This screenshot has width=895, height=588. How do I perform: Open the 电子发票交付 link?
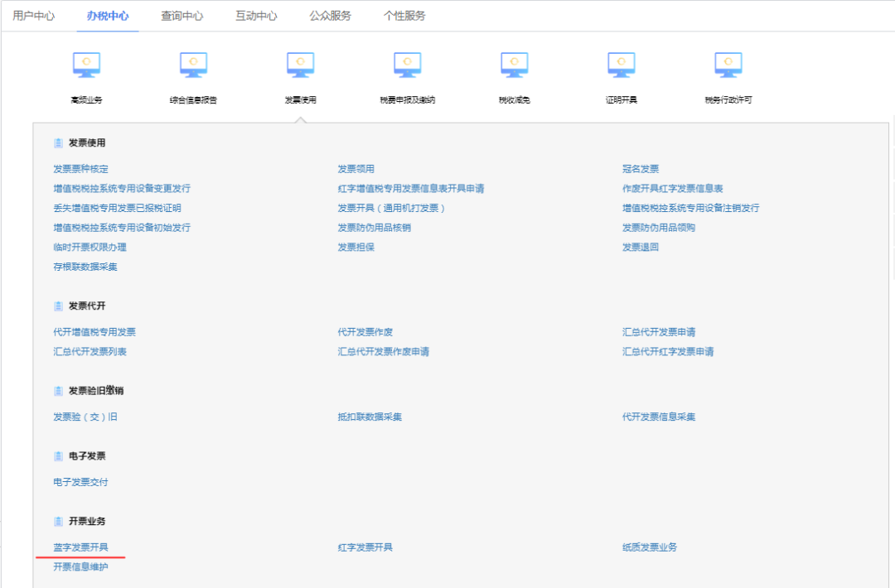coord(80,482)
